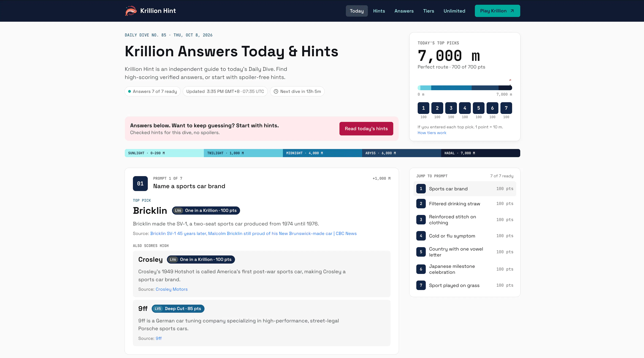Jump to Sports car brand prompt
Image resolution: width=644 pixels, height=358 pixels.
pos(465,189)
